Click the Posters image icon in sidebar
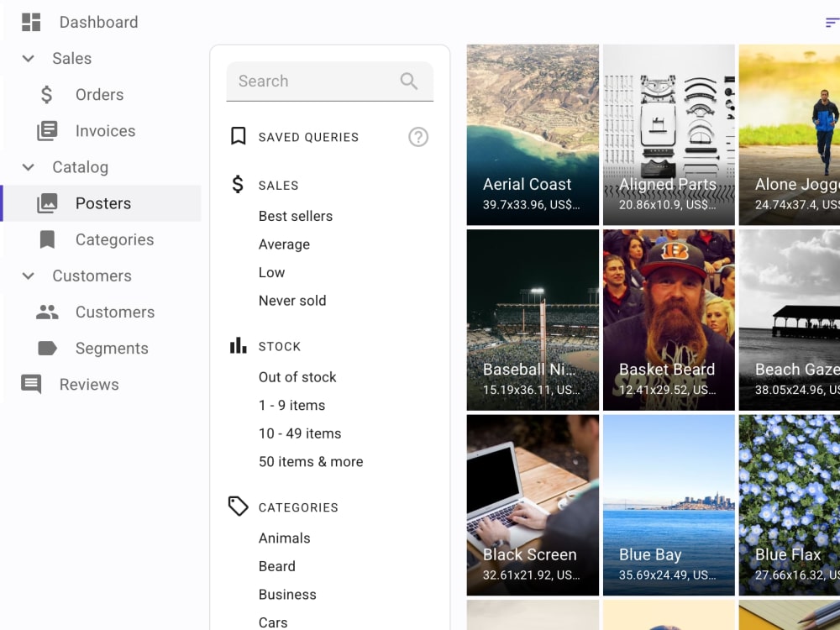This screenshot has height=630, width=840. click(x=47, y=203)
